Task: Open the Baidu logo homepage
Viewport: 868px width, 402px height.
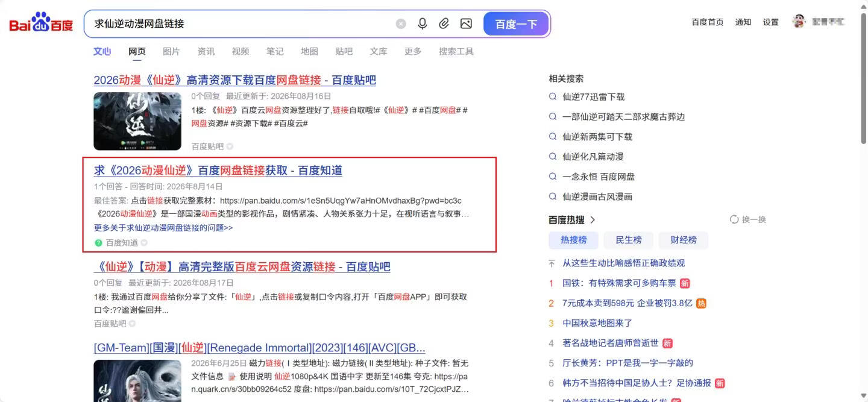Action: point(41,24)
